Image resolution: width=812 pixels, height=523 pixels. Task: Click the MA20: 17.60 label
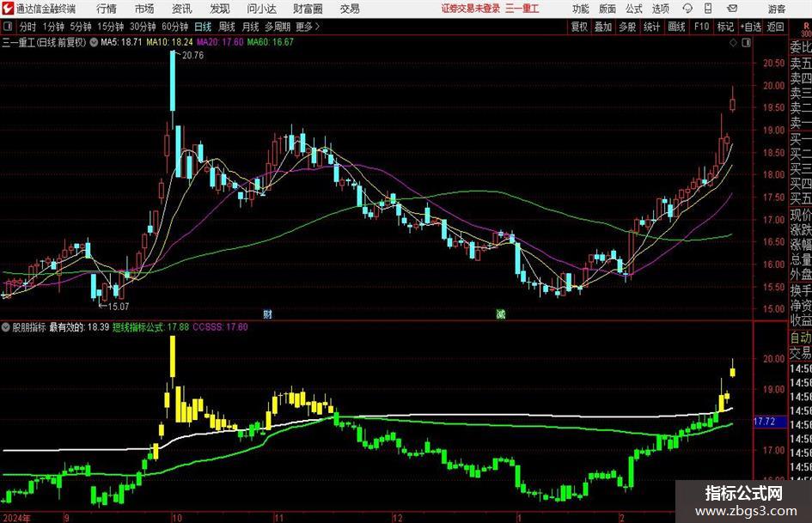click(220, 42)
